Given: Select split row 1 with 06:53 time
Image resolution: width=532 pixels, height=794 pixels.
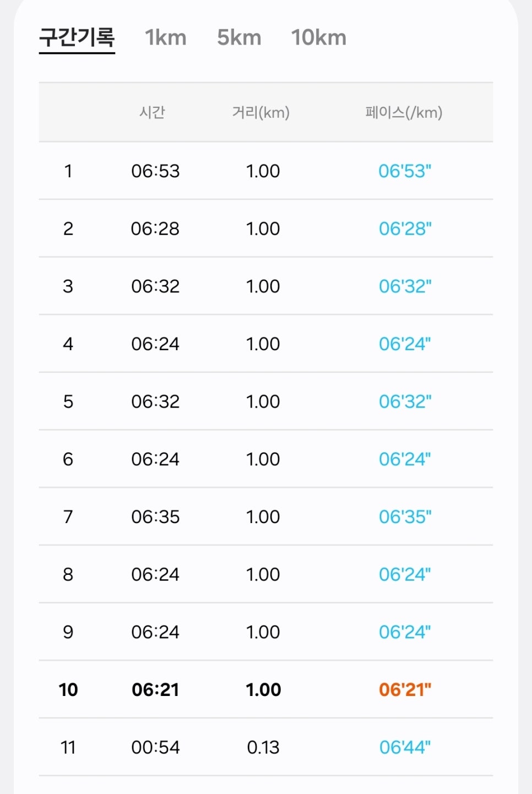Looking at the screenshot, I should click(x=266, y=171).
